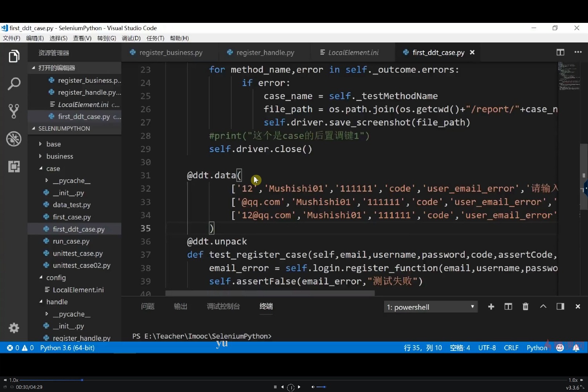588x392 pixels.
Task: Click the video volume slider
Action: tap(321, 387)
